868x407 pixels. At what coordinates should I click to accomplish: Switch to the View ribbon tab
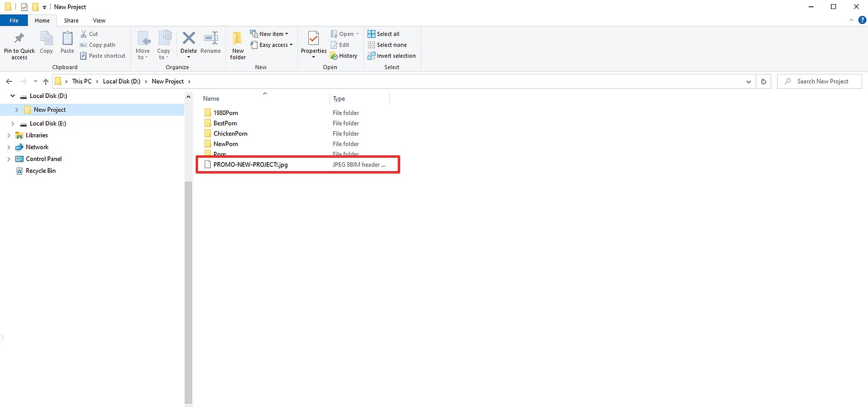click(99, 20)
